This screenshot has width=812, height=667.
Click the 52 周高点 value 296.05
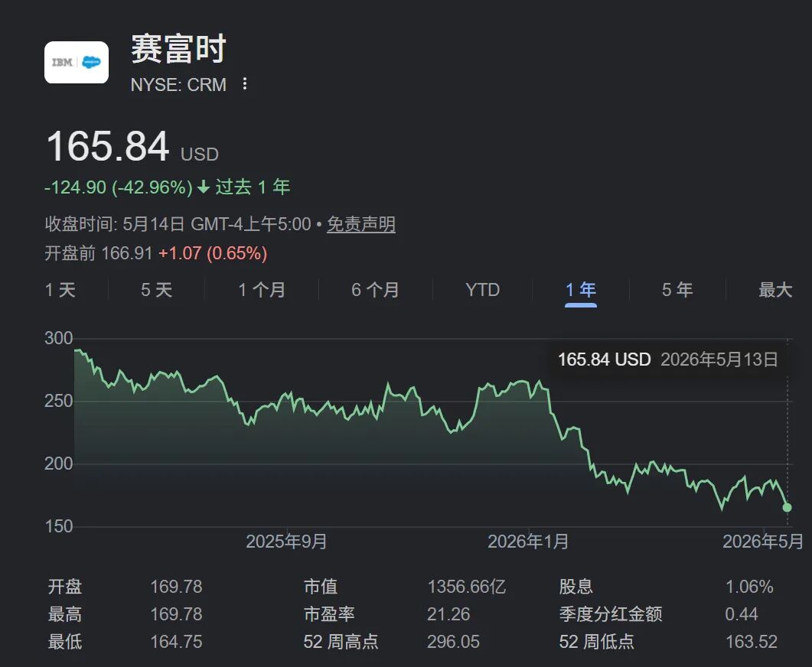(x=453, y=642)
